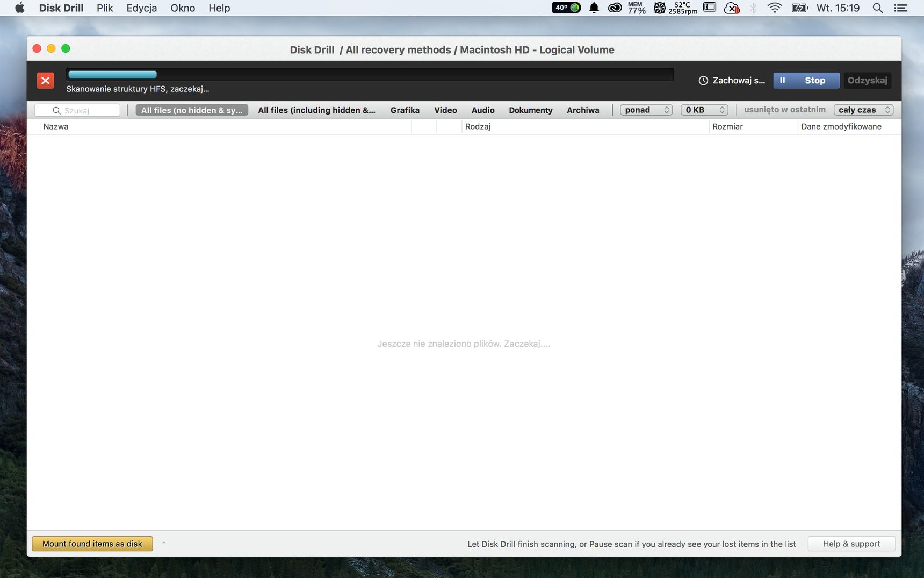
Task: Click the fan speed 2585rpm indicator
Action: pyautogui.click(x=676, y=8)
